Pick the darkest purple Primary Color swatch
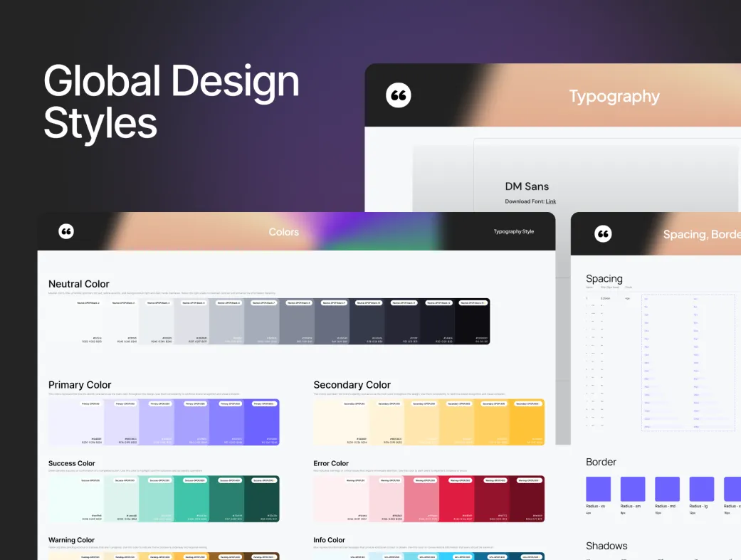Image resolution: width=741 pixels, height=560 pixels. (261, 422)
